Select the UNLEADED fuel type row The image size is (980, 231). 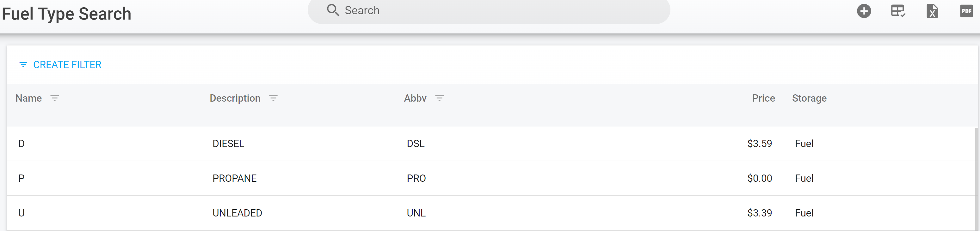click(x=237, y=213)
